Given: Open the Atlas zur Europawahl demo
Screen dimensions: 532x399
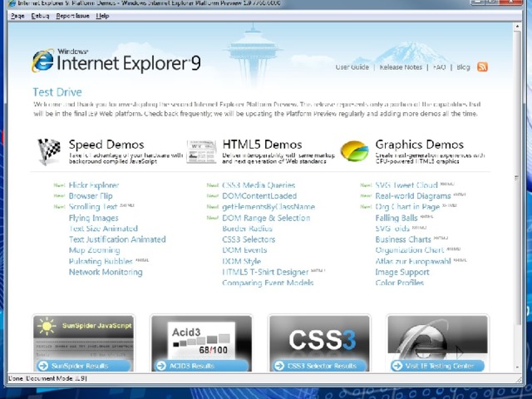Looking at the screenshot, I should coord(413,261).
